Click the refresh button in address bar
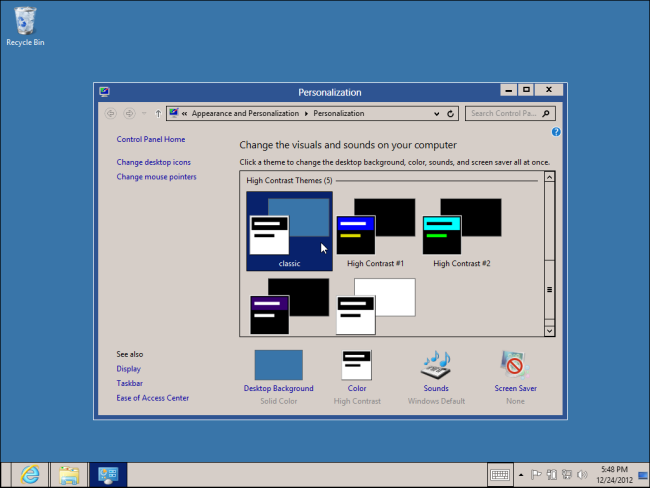650x488 pixels. coord(451,114)
